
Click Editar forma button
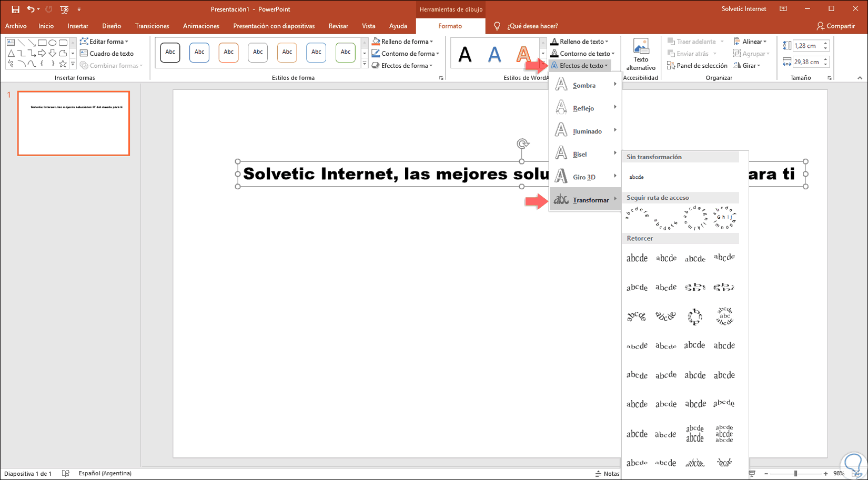(x=104, y=42)
